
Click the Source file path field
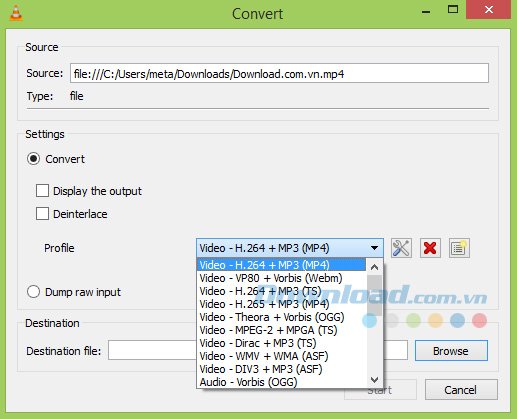(279, 73)
